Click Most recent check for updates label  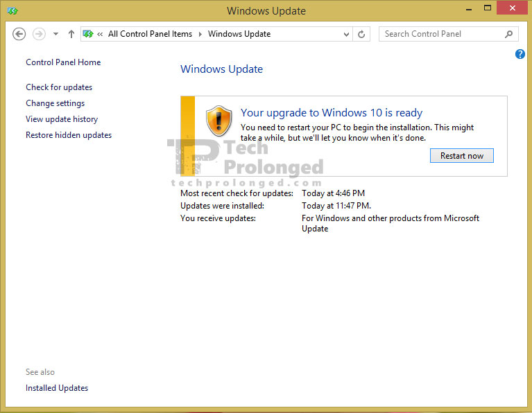point(237,193)
